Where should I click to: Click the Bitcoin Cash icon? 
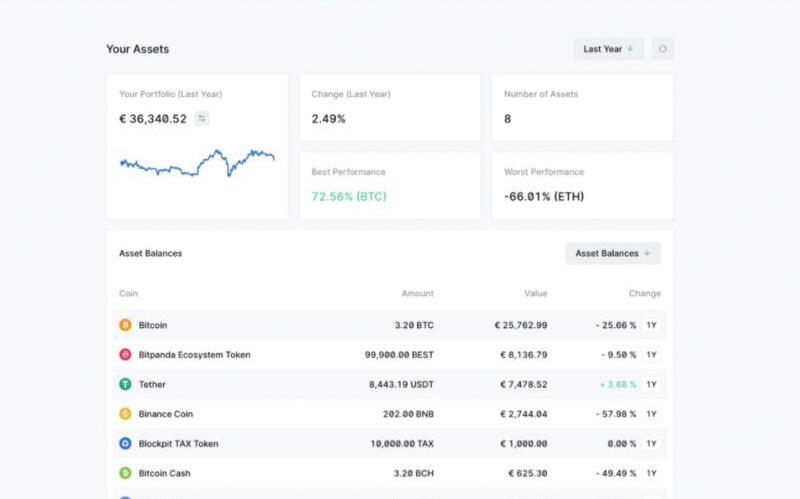(125, 473)
